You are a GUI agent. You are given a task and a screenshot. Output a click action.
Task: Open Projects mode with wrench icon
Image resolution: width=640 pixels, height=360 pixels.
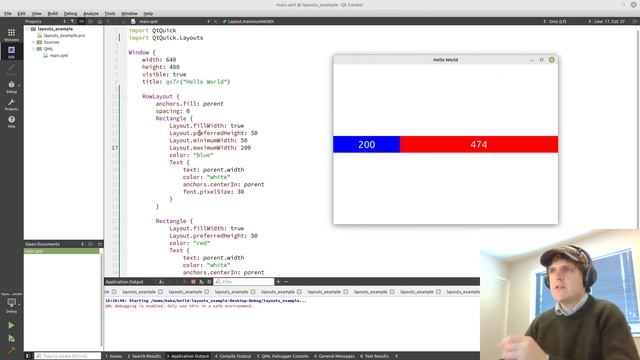[11, 104]
